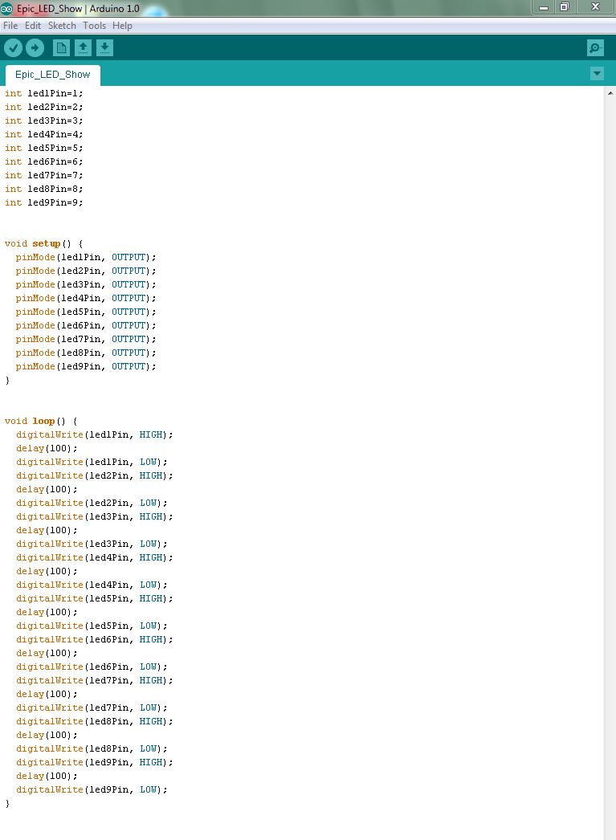Create a new sketch with New icon
616x840 pixels.
pyautogui.click(x=61, y=48)
